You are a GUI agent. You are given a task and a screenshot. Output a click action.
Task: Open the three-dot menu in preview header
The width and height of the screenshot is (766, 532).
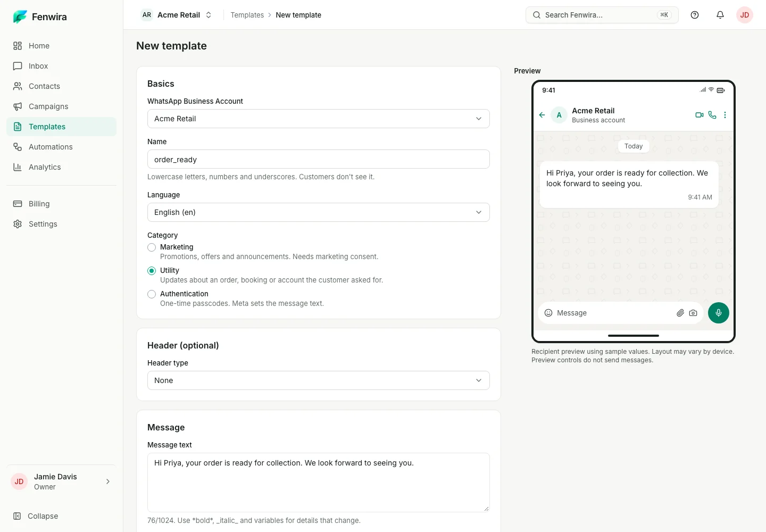coord(725,115)
